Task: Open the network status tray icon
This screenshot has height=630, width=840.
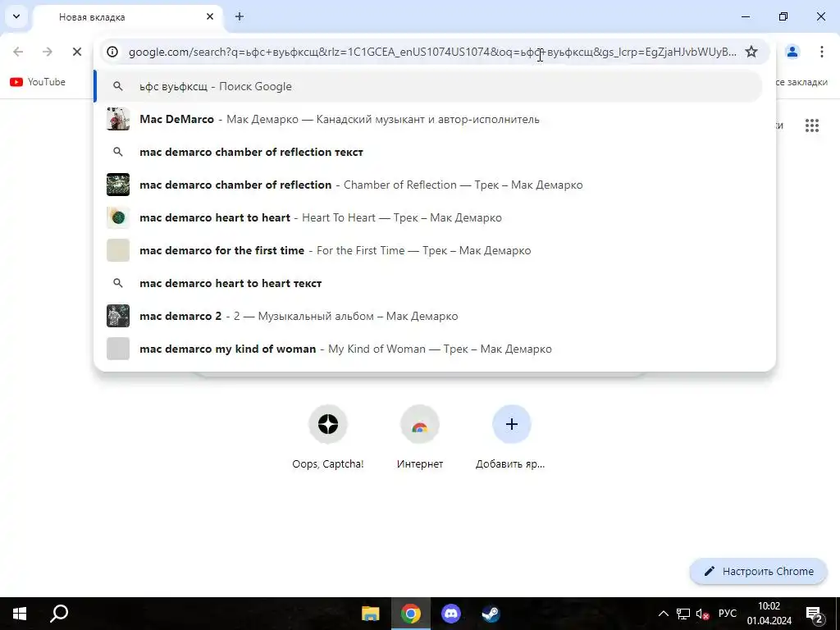Action: pos(683,614)
